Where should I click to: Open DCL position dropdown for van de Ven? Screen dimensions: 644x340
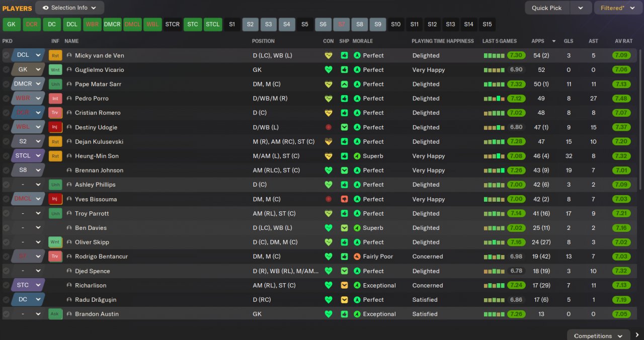point(28,55)
